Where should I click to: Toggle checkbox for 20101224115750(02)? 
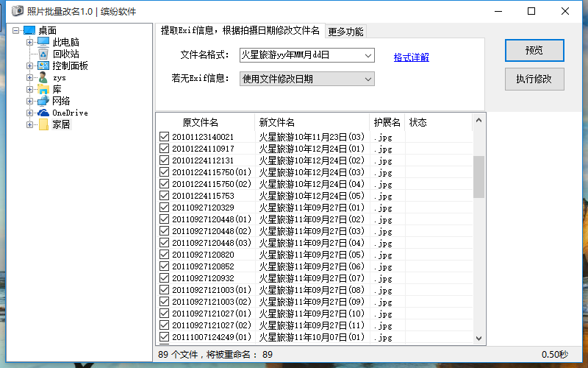164,183
